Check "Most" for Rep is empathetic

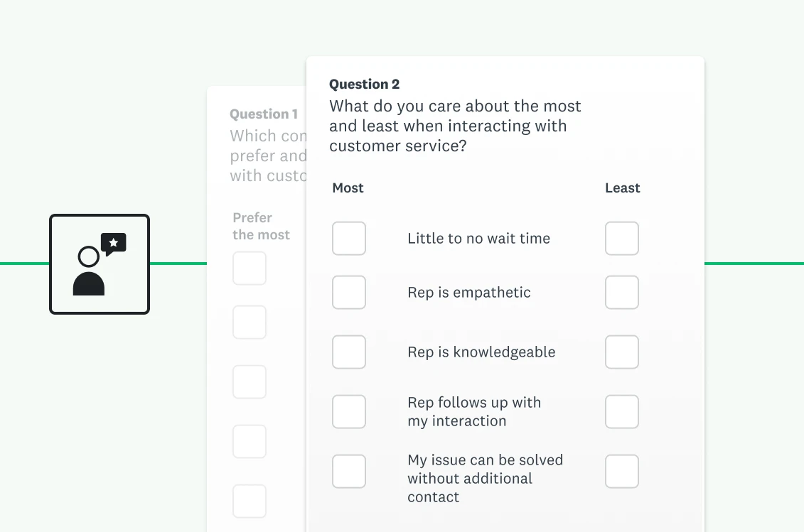(x=349, y=292)
